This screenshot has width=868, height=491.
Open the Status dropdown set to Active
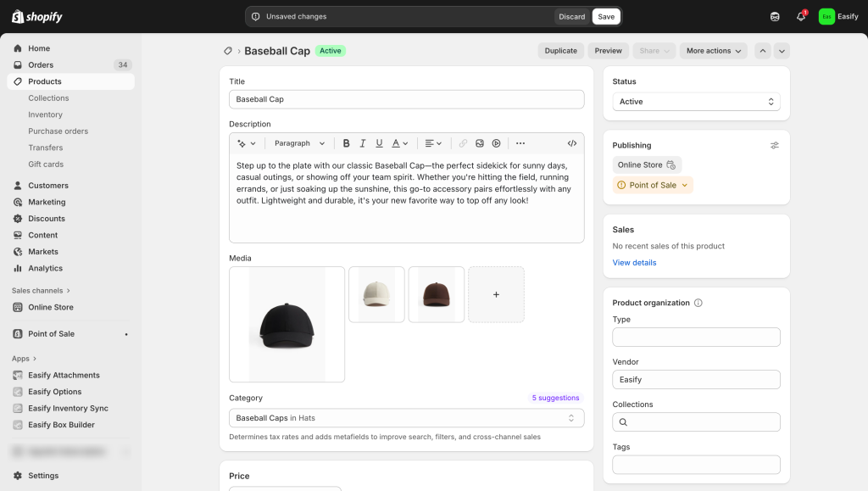(696, 102)
